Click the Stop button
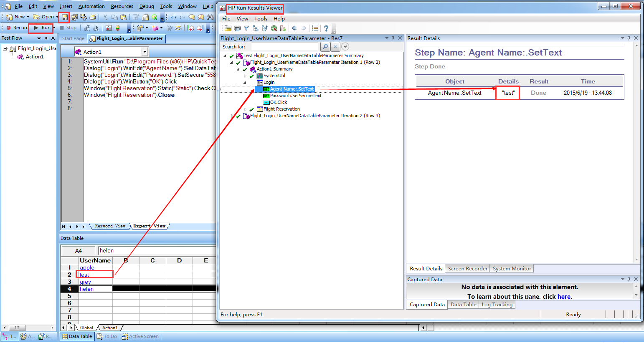Image resolution: width=644 pixels, height=343 pixels. 68,28
